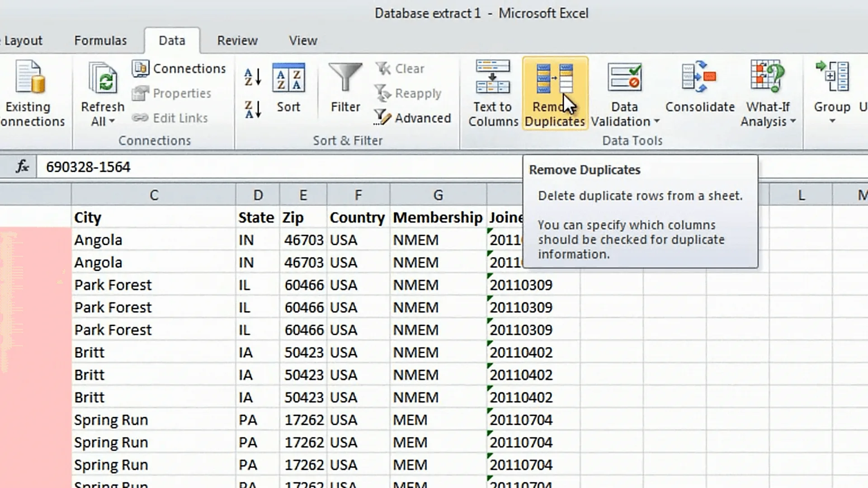
Task: Click the formula bar showing 690328-1564
Action: pyautogui.click(x=280, y=167)
